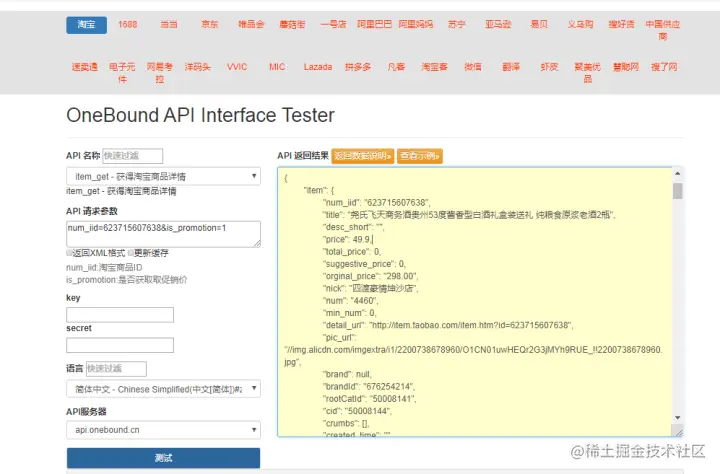
Task: Open the 翻译 tab
Action: [511, 67]
